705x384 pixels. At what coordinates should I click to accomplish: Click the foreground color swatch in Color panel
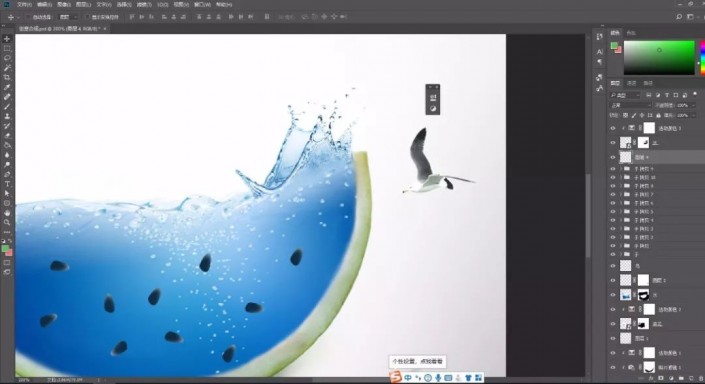coord(614,45)
